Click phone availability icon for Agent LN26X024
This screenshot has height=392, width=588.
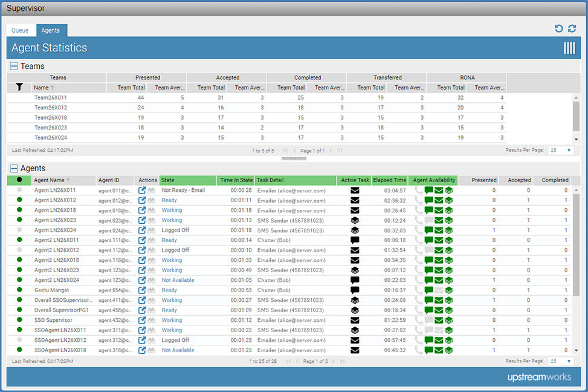[419, 230]
